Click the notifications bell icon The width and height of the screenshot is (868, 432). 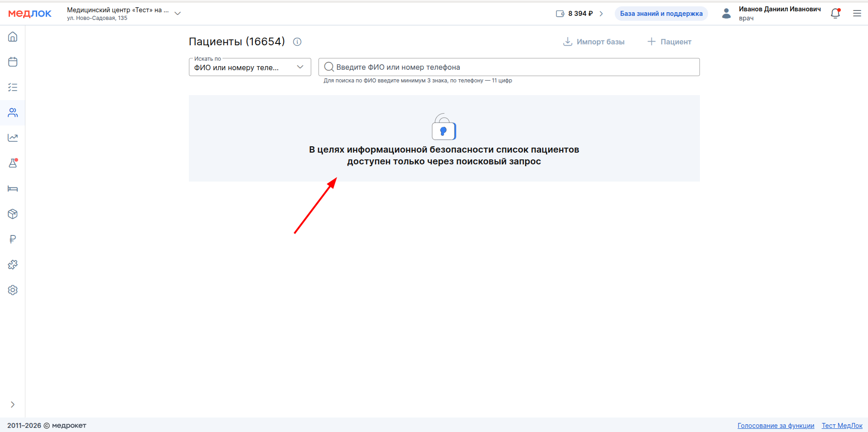pos(835,14)
